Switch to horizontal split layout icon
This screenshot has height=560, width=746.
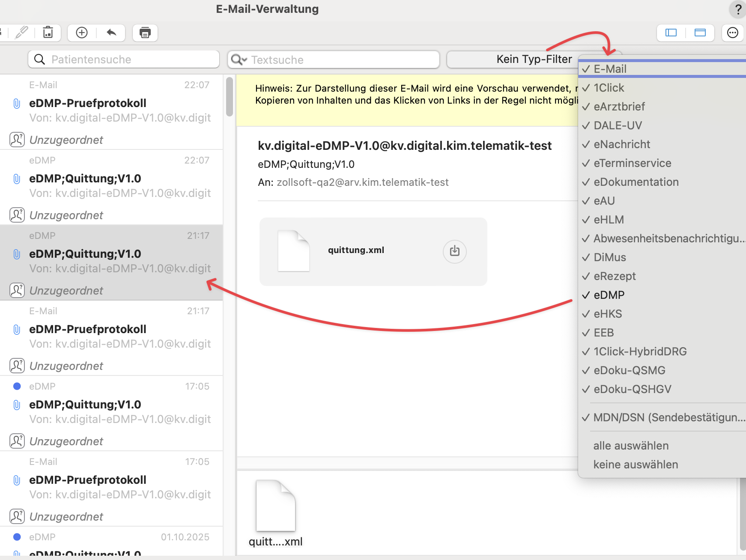pyautogui.click(x=700, y=33)
